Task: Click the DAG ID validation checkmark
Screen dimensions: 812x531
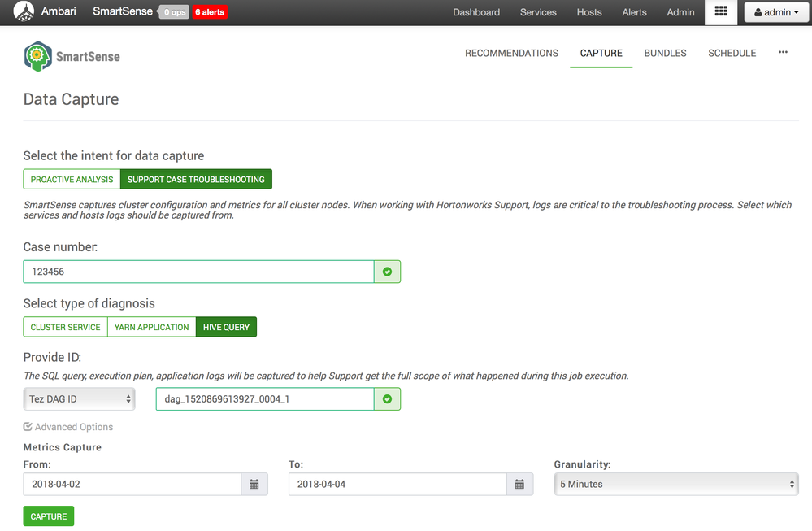Action: point(387,399)
